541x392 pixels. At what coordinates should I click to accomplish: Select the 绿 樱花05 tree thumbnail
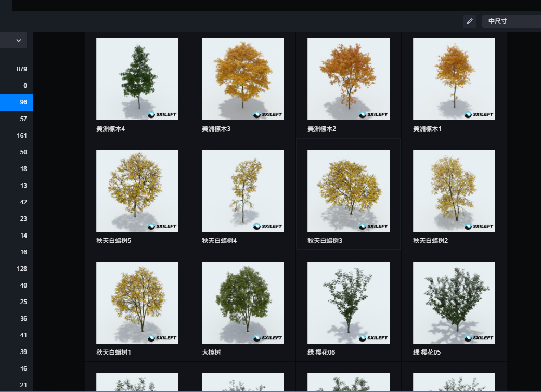(454, 303)
